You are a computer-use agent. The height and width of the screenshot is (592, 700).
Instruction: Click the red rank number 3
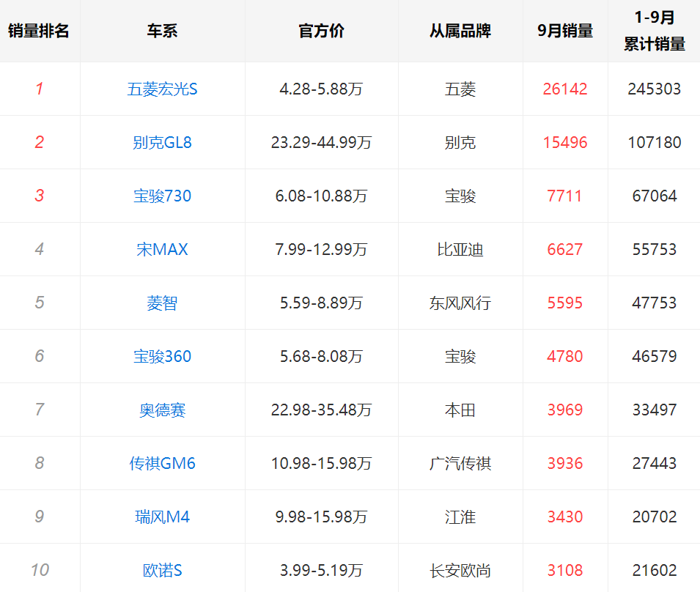click(x=40, y=196)
